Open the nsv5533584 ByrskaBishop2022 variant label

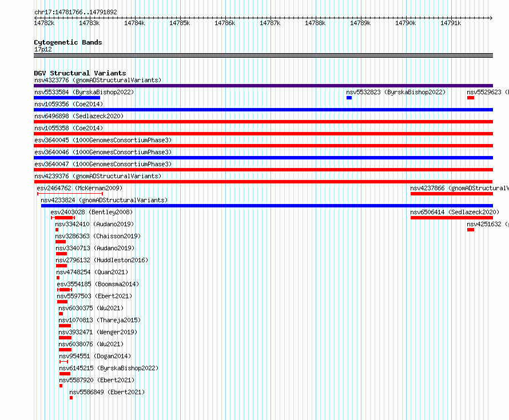84,92
